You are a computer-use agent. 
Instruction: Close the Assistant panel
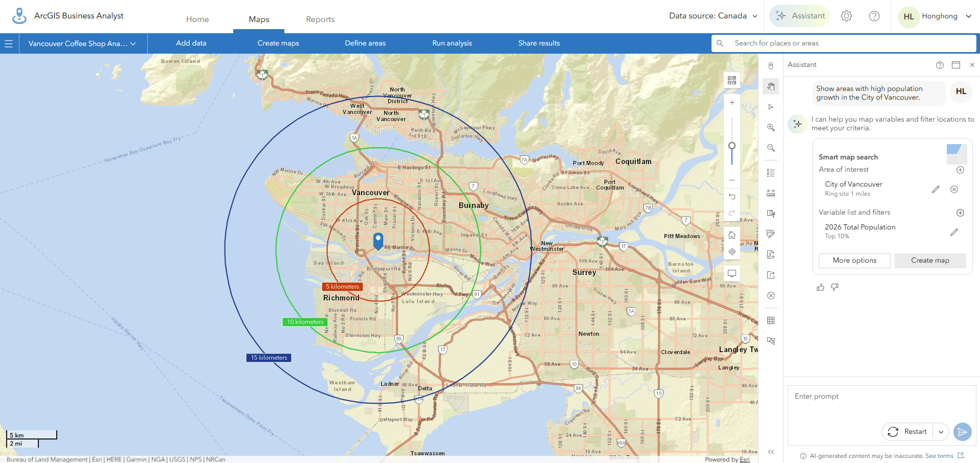[972, 65]
